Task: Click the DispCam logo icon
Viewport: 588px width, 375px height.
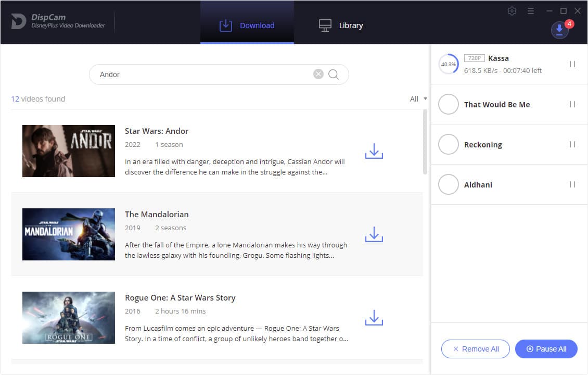Action: coord(18,21)
